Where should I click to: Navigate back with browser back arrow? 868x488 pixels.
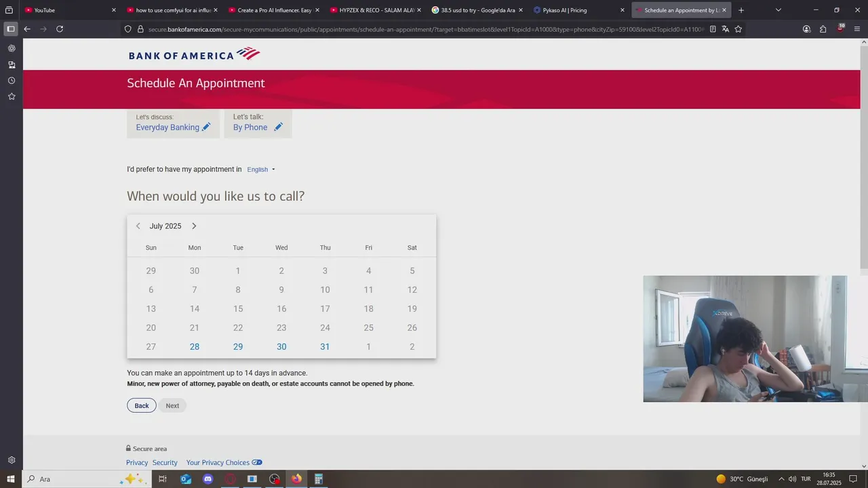point(27,29)
